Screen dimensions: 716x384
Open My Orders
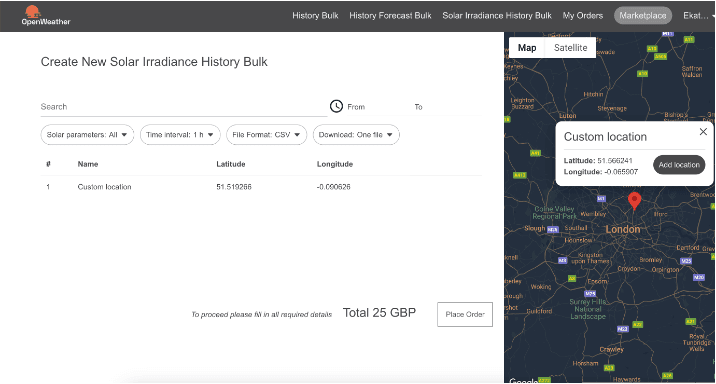(x=583, y=16)
